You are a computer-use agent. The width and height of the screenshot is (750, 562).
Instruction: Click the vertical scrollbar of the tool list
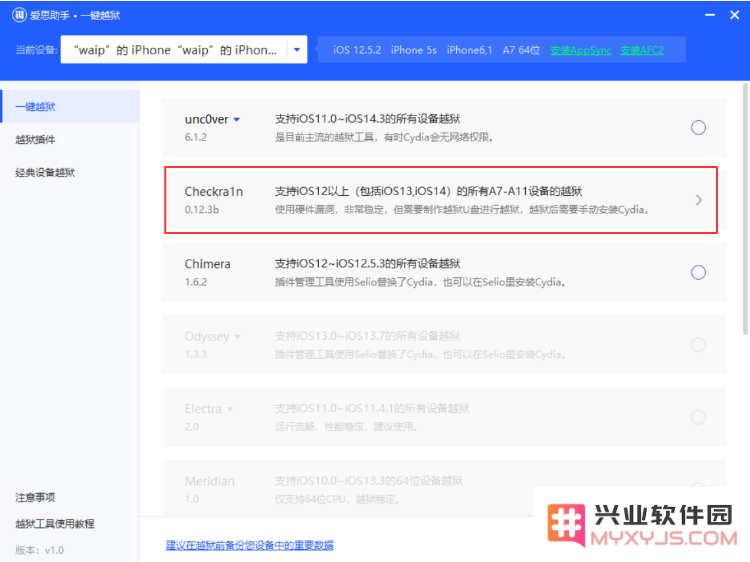[x=745, y=209]
